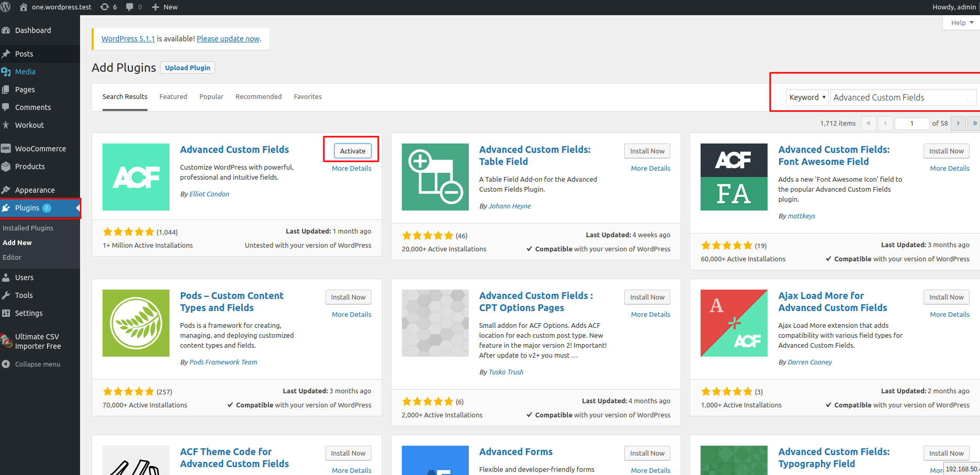Click the Collapse menu arrow icon

click(x=6, y=364)
